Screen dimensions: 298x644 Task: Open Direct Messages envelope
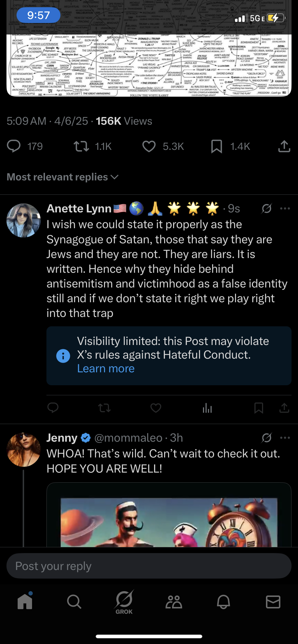(273, 601)
